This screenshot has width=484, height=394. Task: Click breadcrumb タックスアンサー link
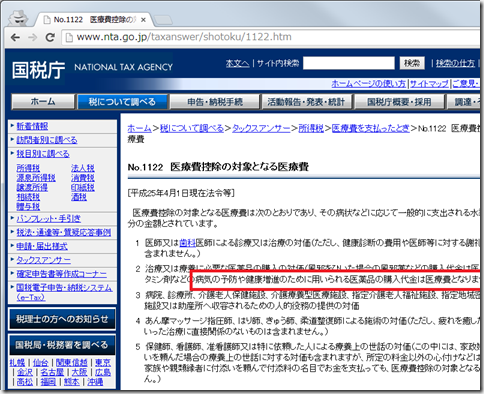tap(261, 128)
